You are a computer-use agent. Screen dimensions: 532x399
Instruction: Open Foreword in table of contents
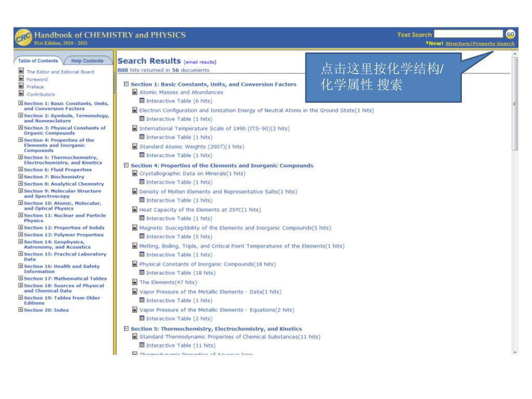click(x=37, y=79)
